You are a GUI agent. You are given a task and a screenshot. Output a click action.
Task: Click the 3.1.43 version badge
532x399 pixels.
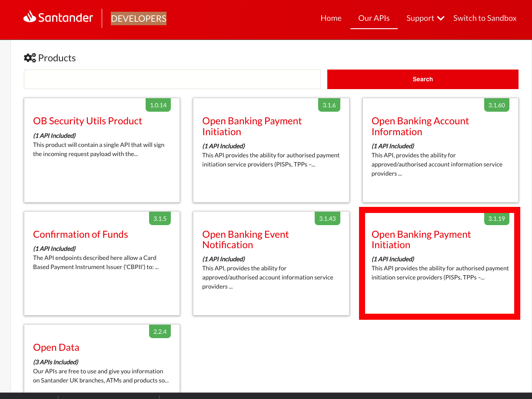click(x=327, y=219)
